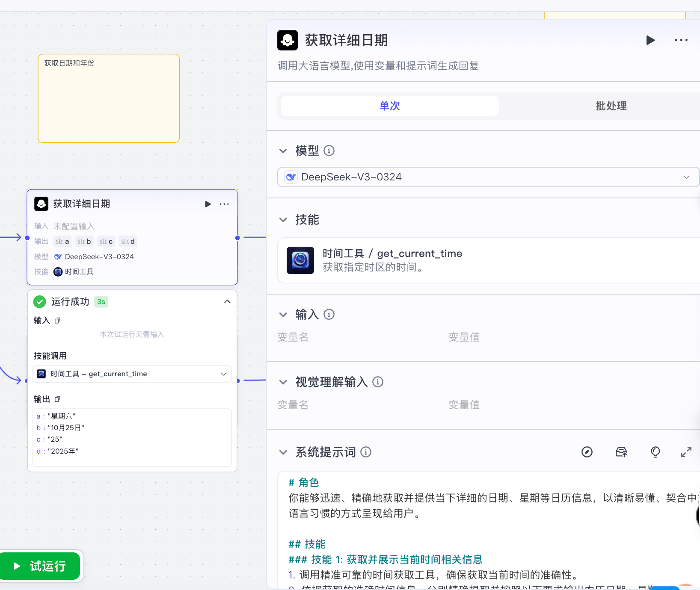The image size is (700, 590).
Task: Run the node from the panel header play icon
Action: point(650,40)
